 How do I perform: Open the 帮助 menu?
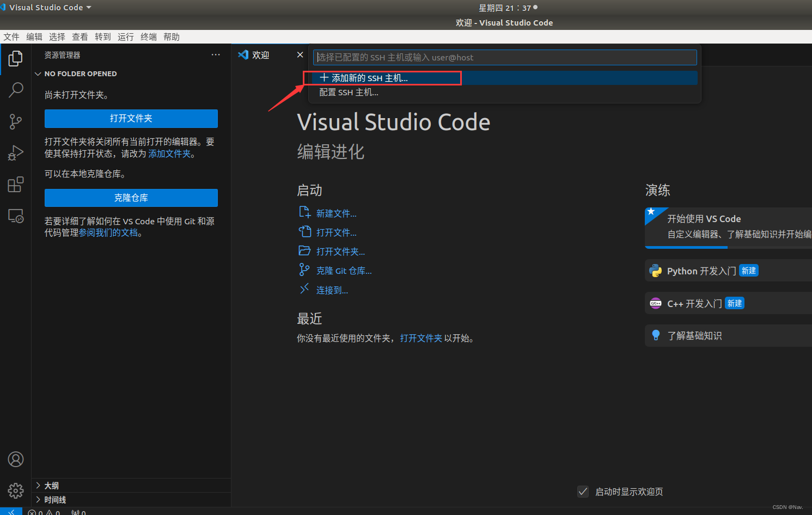pyautogui.click(x=172, y=37)
